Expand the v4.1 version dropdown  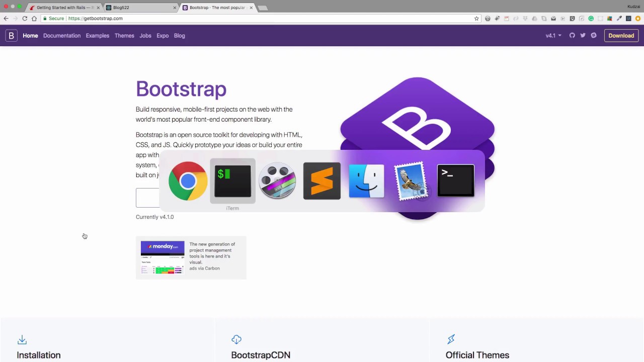tap(553, 36)
